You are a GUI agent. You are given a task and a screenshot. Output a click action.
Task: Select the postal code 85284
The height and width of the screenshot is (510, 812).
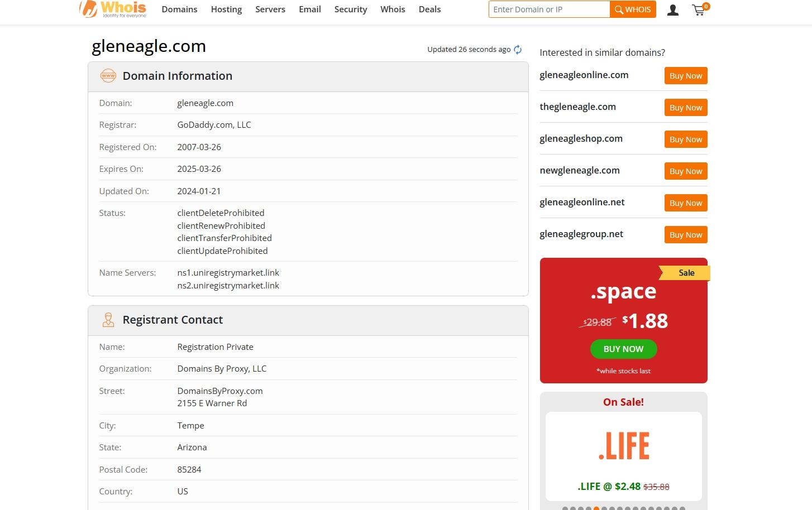coord(189,470)
